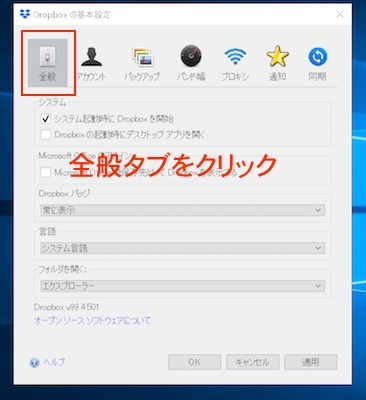Click the Dropbox バッジ group label
Viewport: 366px width, 400px height.
(64, 194)
